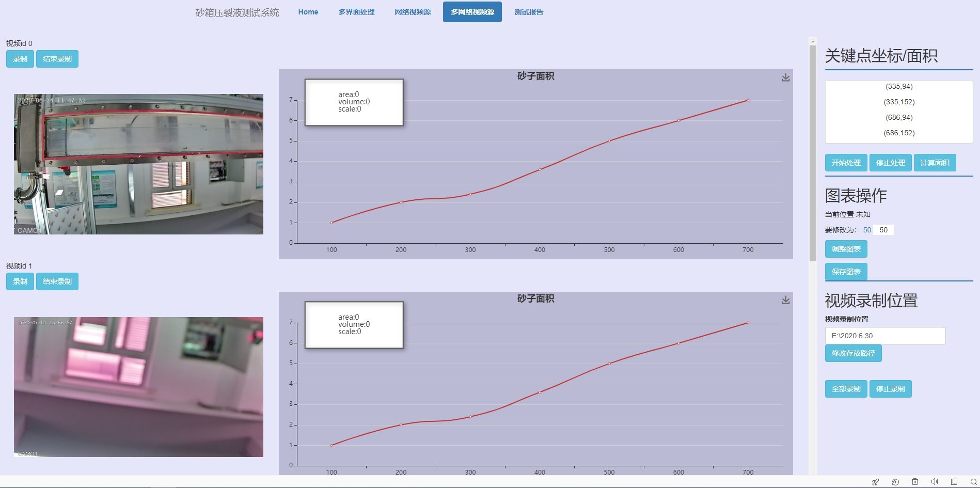Click the rocket icon in status bar
This screenshot has height=488, width=980.
tap(875, 482)
